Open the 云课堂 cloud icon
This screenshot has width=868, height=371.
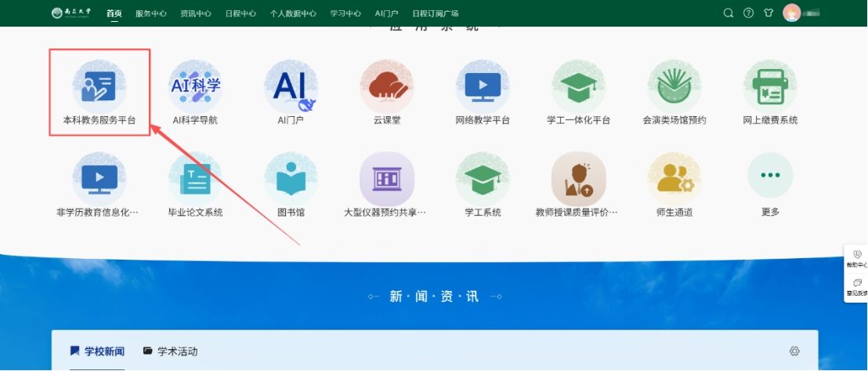point(386,86)
